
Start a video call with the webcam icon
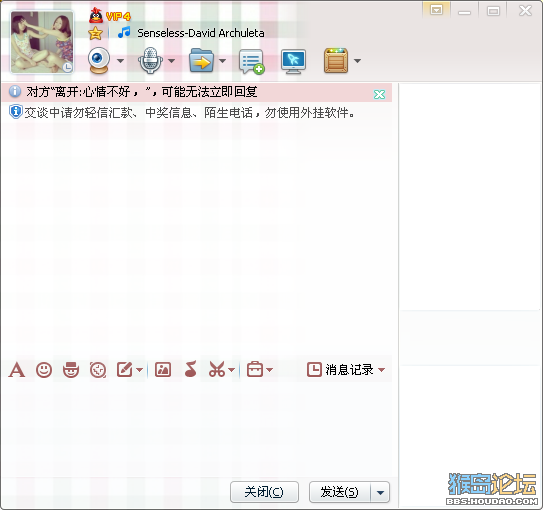tap(99, 60)
